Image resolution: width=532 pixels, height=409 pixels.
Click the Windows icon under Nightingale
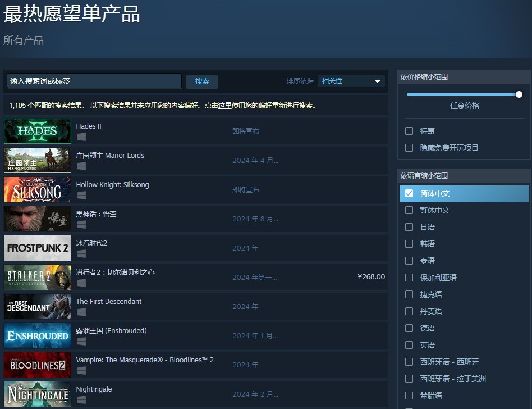[81, 400]
